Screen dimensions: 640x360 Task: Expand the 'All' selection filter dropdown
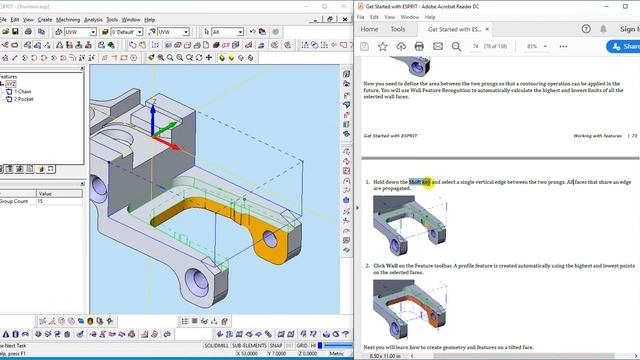tap(240, 32)
